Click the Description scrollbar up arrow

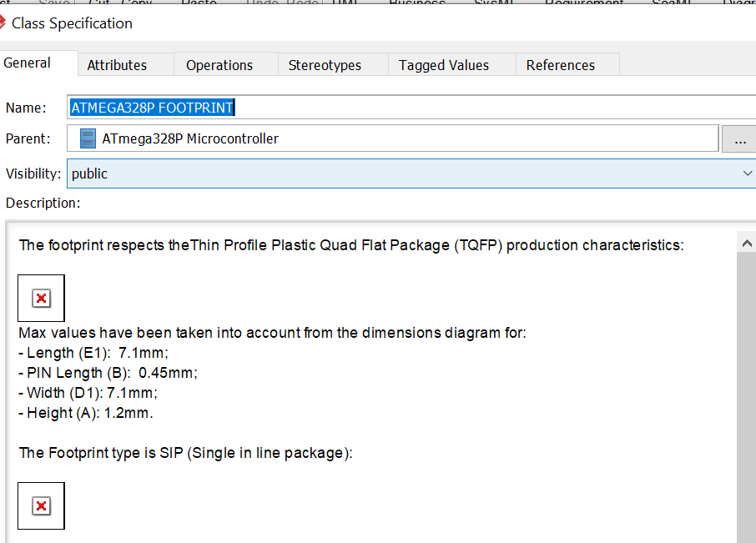746,243
